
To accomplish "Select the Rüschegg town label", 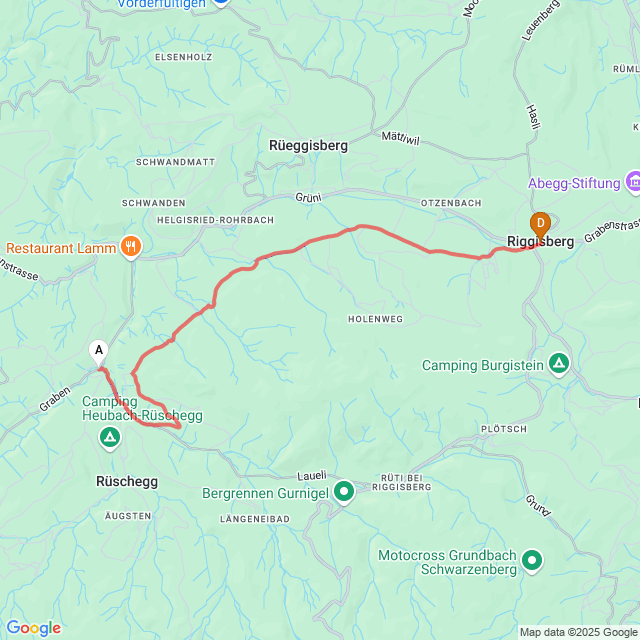I will pyautogui.click(x=127, y=482).
